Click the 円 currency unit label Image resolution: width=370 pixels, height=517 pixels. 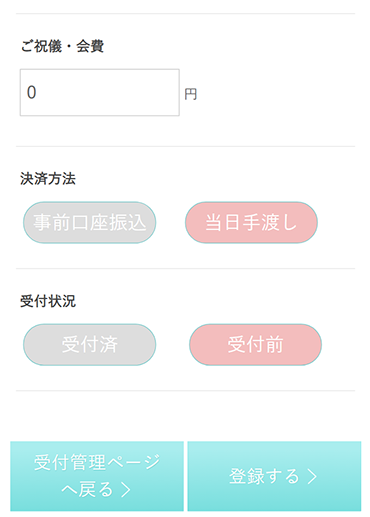click(x=191, y=94)
